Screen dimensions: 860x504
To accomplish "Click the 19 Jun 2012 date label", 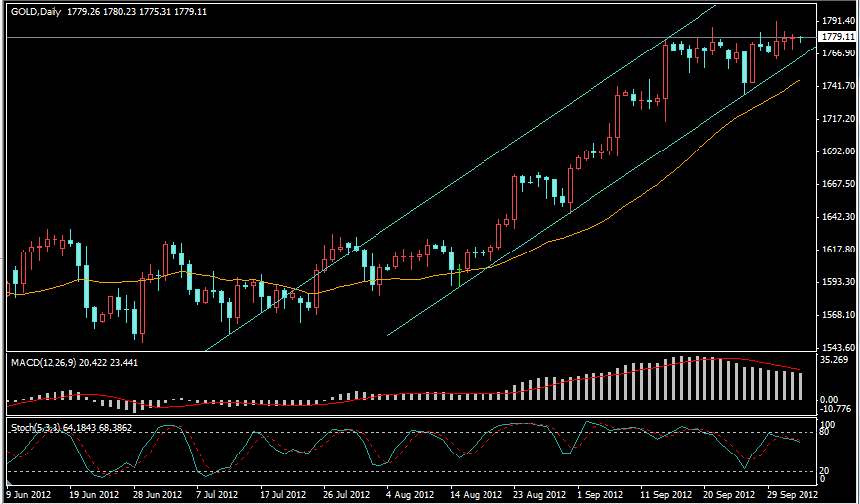I will coord(92,494).
